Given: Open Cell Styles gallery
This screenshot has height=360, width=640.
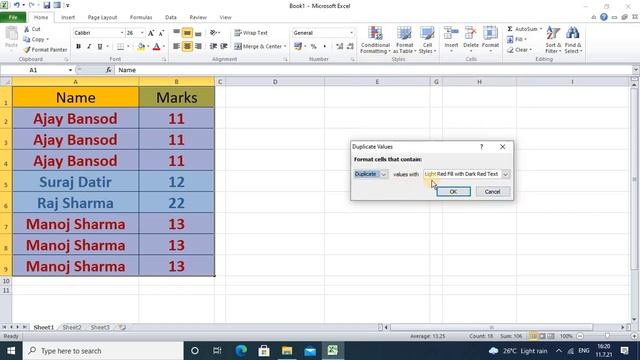Looking at the screenshot, I should coord(427,40).
